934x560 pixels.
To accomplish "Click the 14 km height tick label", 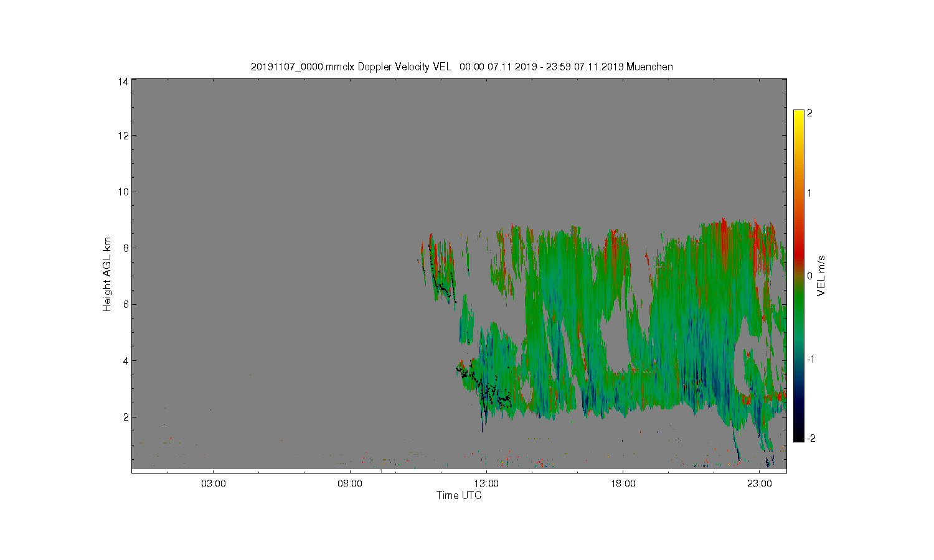I will [123, 81].
